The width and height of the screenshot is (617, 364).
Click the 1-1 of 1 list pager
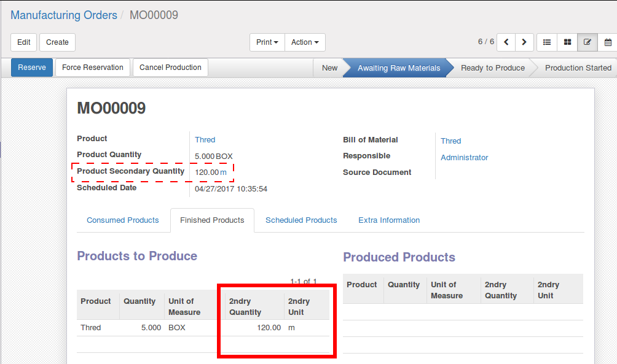pos(304,282)
